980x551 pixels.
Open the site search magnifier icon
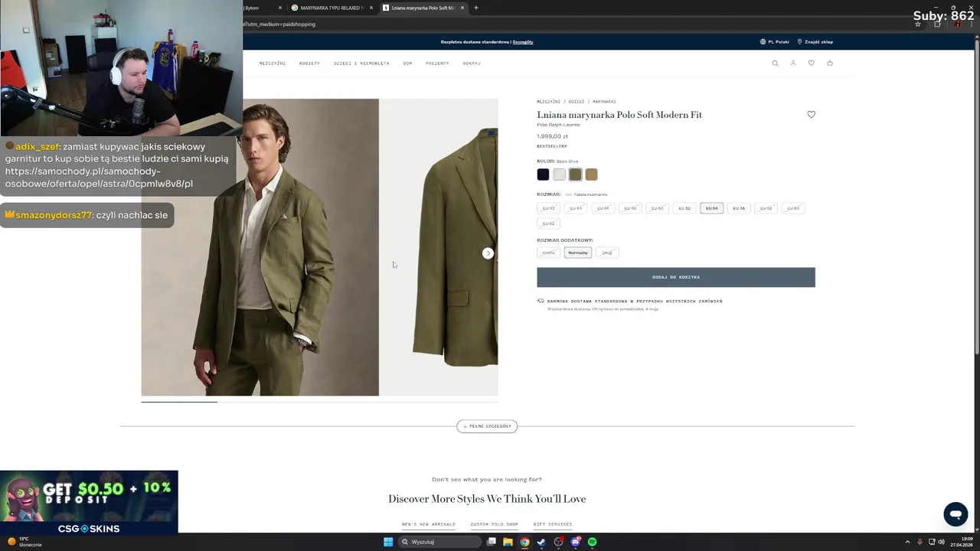coord(775,63)
